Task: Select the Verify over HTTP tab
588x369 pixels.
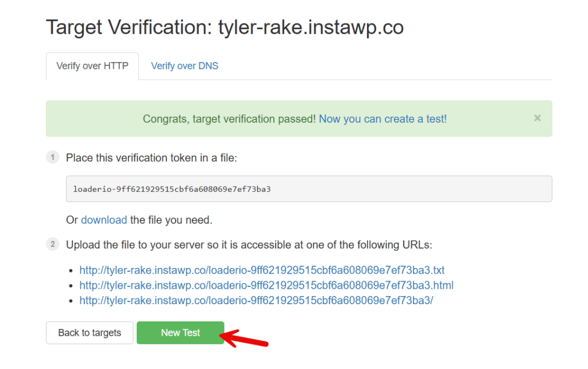Action: [92, 65]
